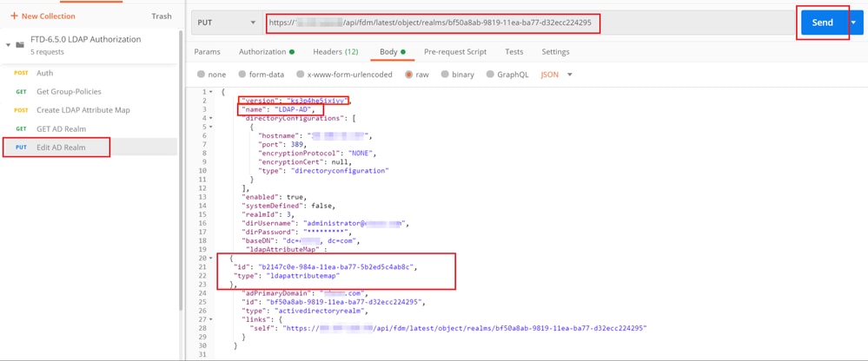
Task: Open the Send button dropdown arrow
Action: tap(853, 23)
